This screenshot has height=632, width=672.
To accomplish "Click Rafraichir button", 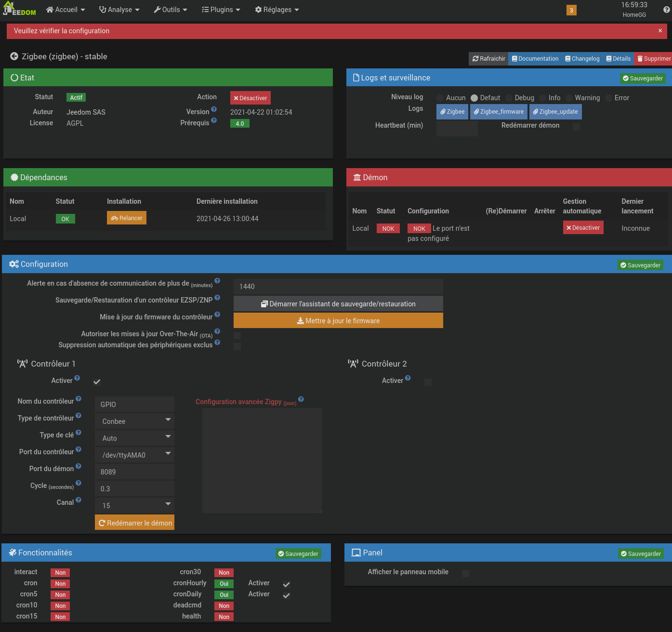I will (488, 59).
